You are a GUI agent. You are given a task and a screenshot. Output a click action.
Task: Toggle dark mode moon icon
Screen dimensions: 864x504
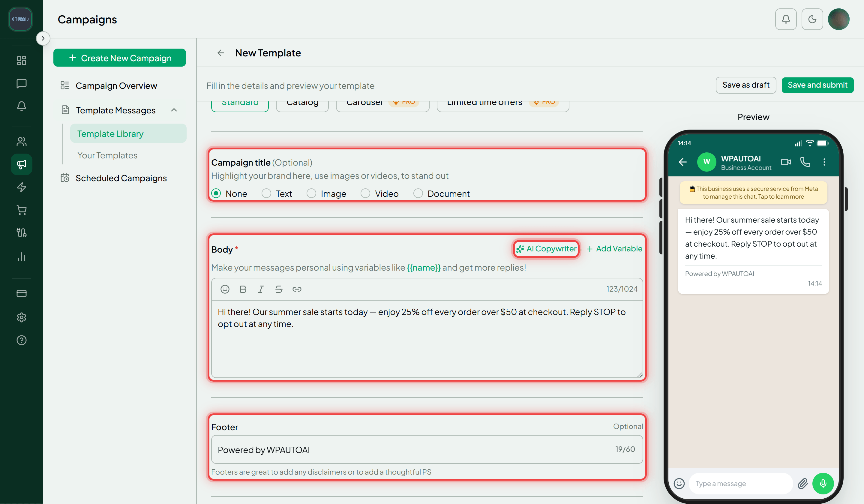(x=812, y=19)
